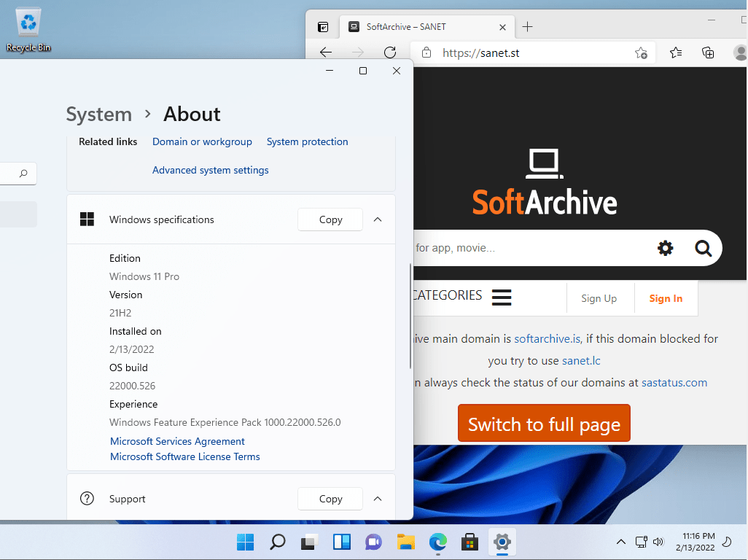
Task: Open the Recycle Bin desktop icon
Action: (x=28, y=30)
